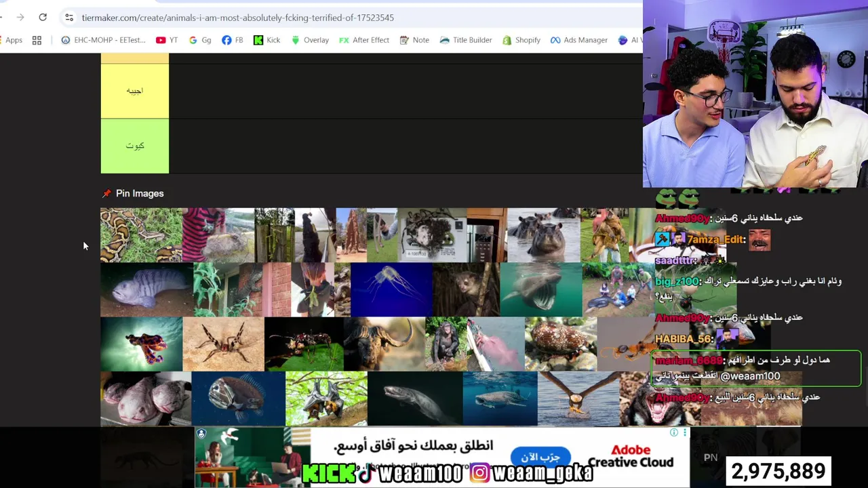Select the lizard on brick wall image
868x488 pixels.
[x=242, y=289]
